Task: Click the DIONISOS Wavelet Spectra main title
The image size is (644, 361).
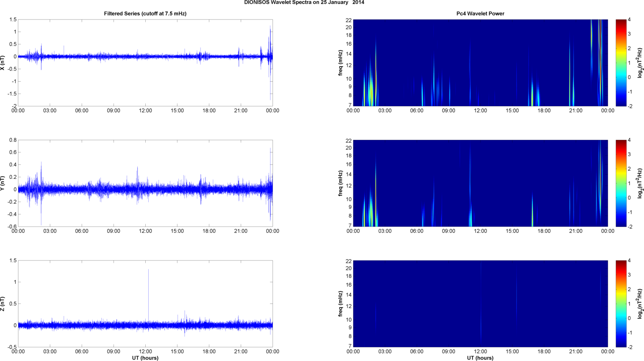Action: coord(304,3)
